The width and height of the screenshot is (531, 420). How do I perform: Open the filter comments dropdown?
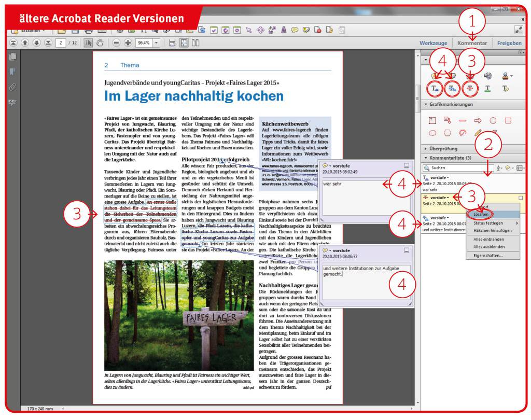[509, 168]
